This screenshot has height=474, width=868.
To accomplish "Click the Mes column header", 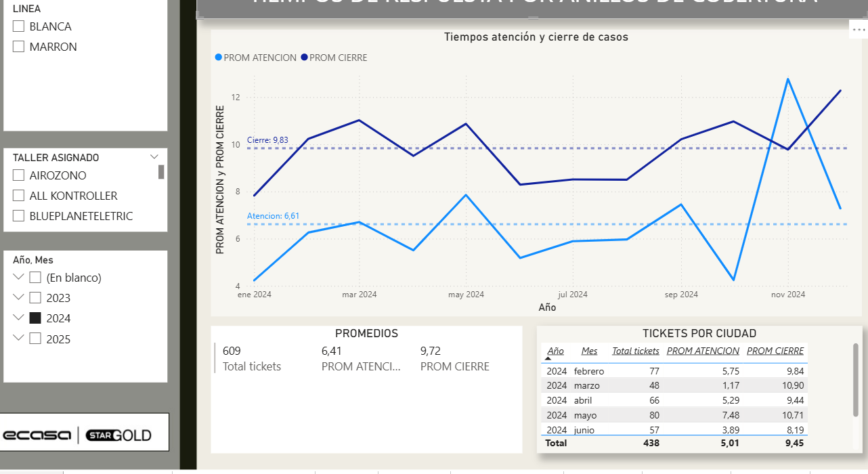I will point(589,351).
